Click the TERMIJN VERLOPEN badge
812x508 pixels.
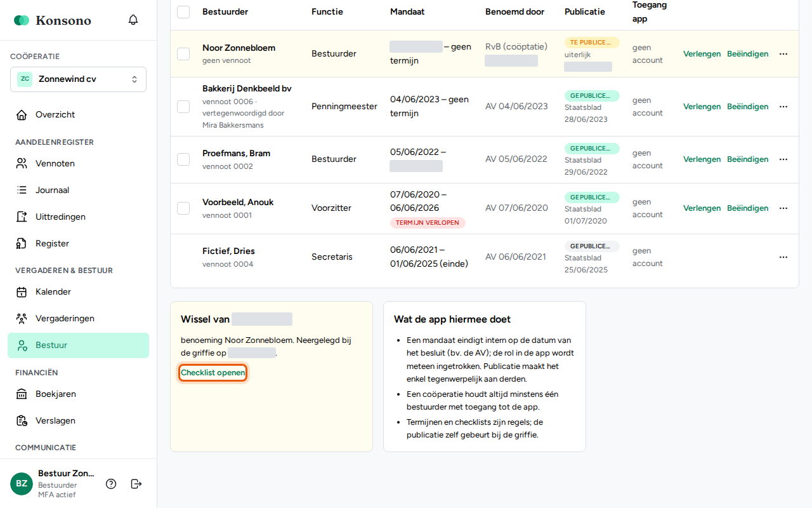428,223
